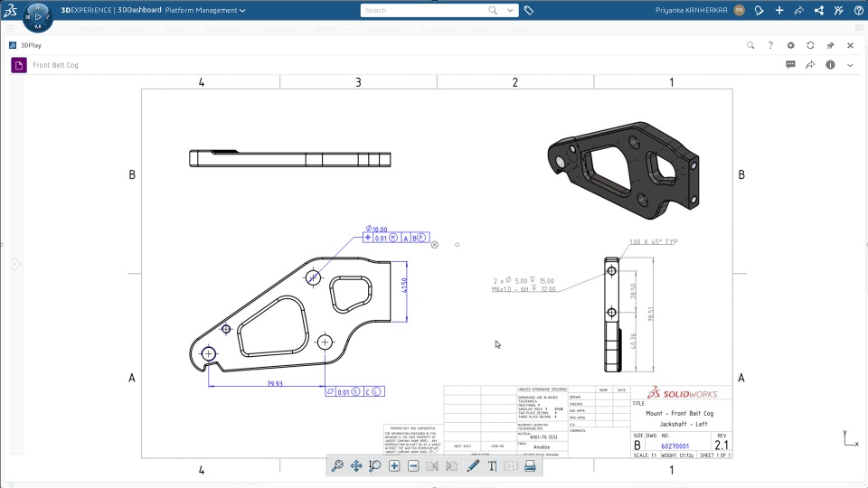Print the drawing using printer icon

pyautogui.click(x=530, y=466)
